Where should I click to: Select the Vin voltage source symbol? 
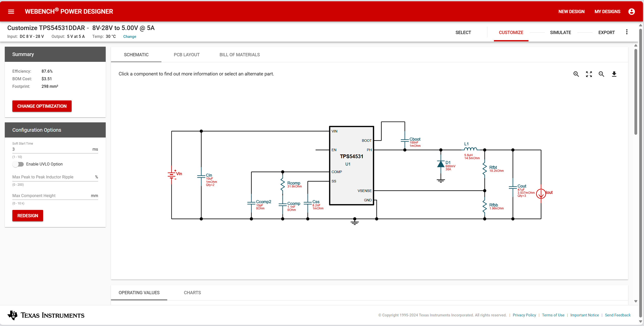pos(172,175)
